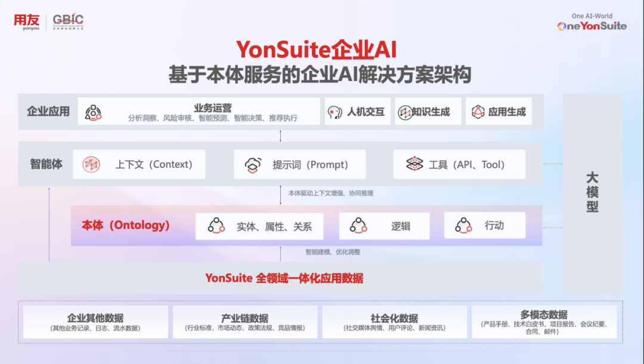Image resolution: width=644 pixels, height=364 pixels.
Task: Click the 社会化数据 card
Action: [395, 322]
